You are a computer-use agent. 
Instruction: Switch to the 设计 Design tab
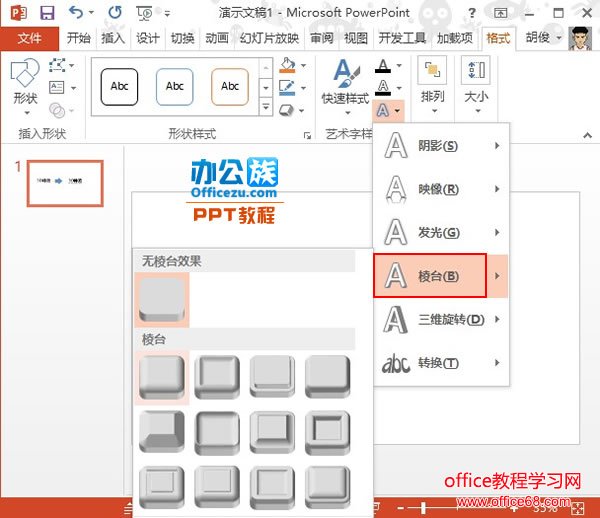148,38
